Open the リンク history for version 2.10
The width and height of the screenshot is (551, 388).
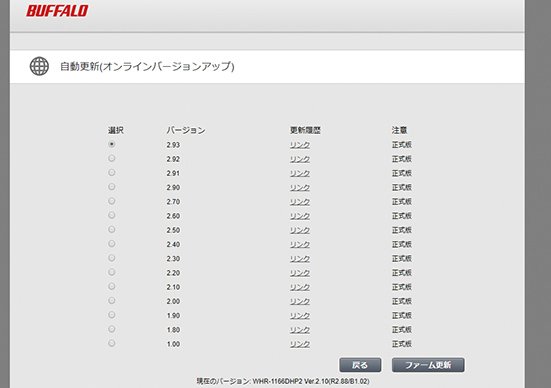[300, 287]
